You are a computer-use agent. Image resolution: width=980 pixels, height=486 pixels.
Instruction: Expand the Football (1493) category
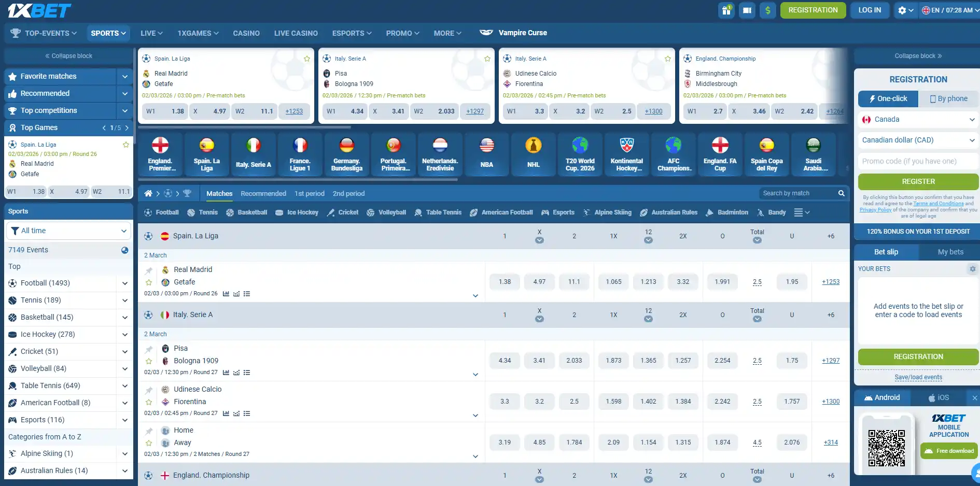(124, 283)
